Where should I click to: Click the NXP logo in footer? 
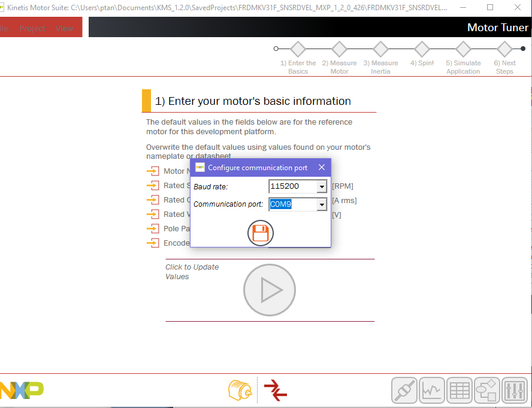tap(22, 391)
